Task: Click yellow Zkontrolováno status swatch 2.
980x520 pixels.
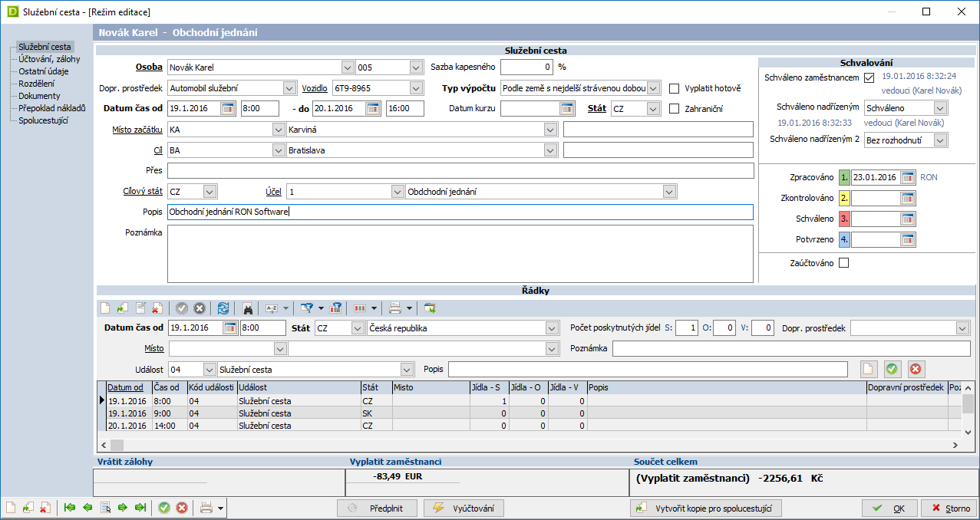Action: pos(844,198)
